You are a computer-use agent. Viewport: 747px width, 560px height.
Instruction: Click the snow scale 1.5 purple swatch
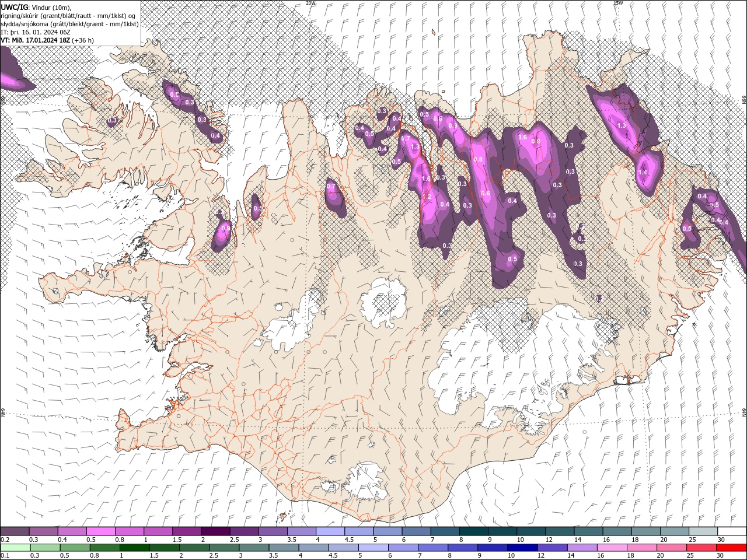click(187, 531)
